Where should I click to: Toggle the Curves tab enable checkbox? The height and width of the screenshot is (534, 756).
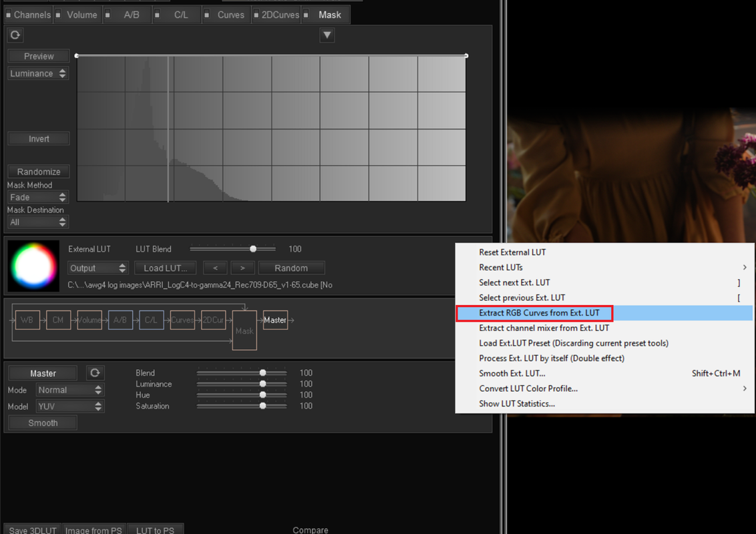[x=207, y=15]
